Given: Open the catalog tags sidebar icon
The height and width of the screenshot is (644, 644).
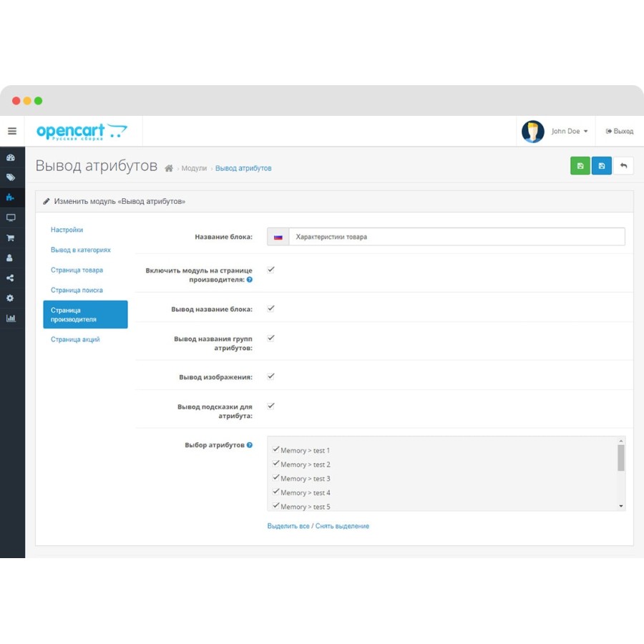Looking at the screenshot, I should tap(11, 177).
